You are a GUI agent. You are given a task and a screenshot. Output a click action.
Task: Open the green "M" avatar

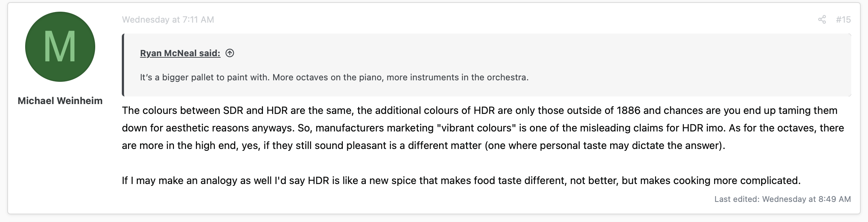(x=60, y=47)
